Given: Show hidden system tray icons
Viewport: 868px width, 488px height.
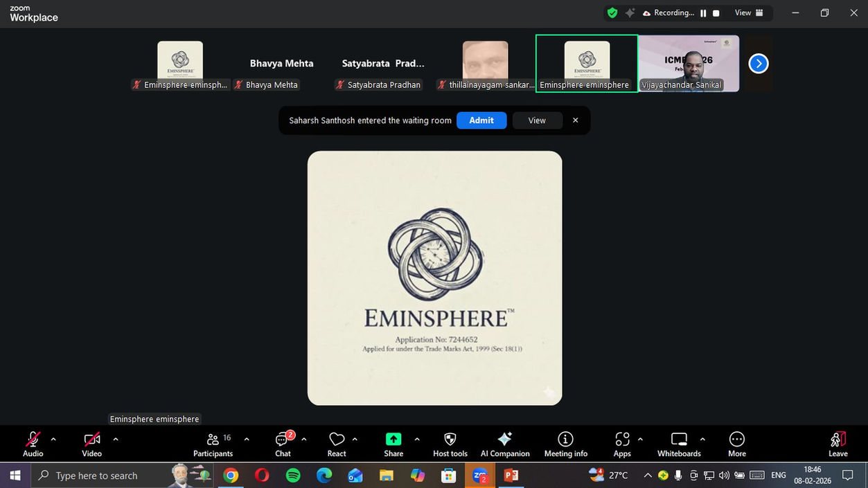Looking at the screenshot, I should tap(648, 476).
